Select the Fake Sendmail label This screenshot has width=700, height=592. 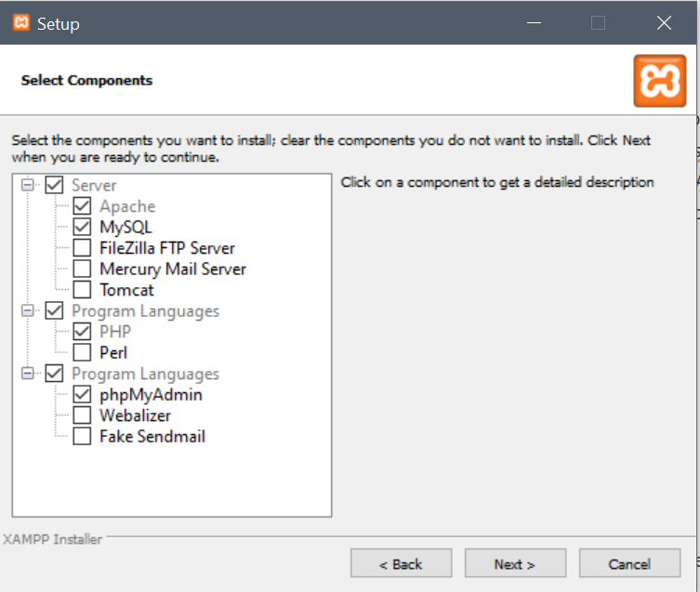(152, 437)
